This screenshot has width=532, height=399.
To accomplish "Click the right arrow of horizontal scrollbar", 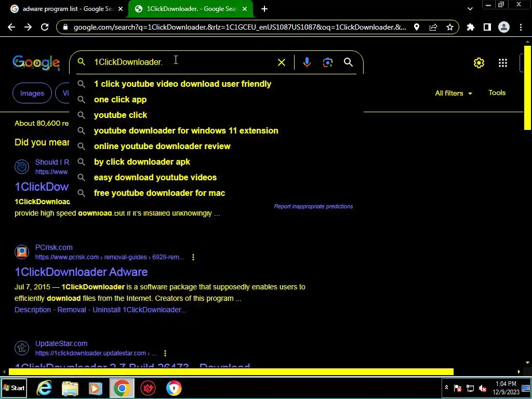I will 518,372.
